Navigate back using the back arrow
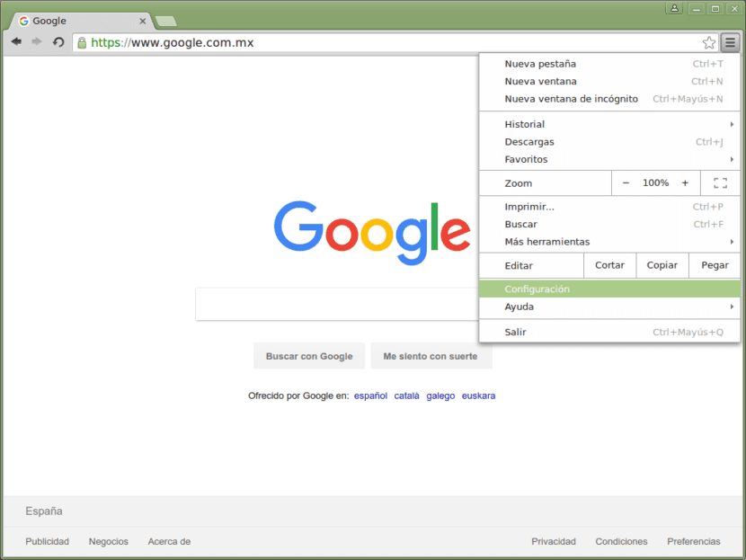 15,41
